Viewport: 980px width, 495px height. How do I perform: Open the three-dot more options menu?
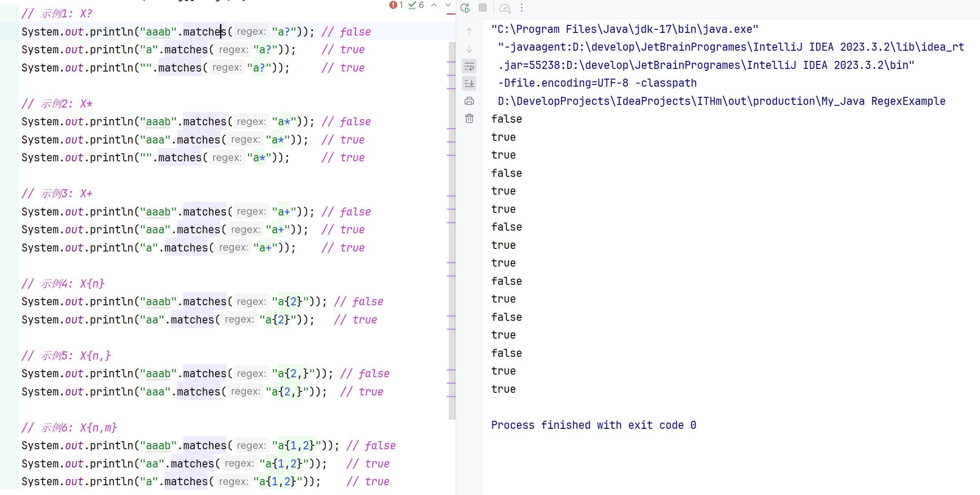coord(522,8)
